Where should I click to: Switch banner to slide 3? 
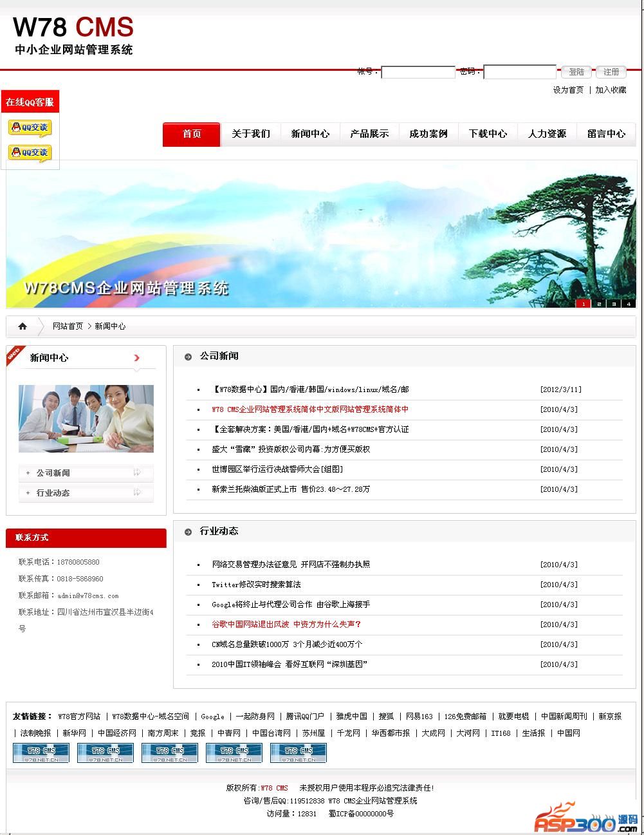614,304
